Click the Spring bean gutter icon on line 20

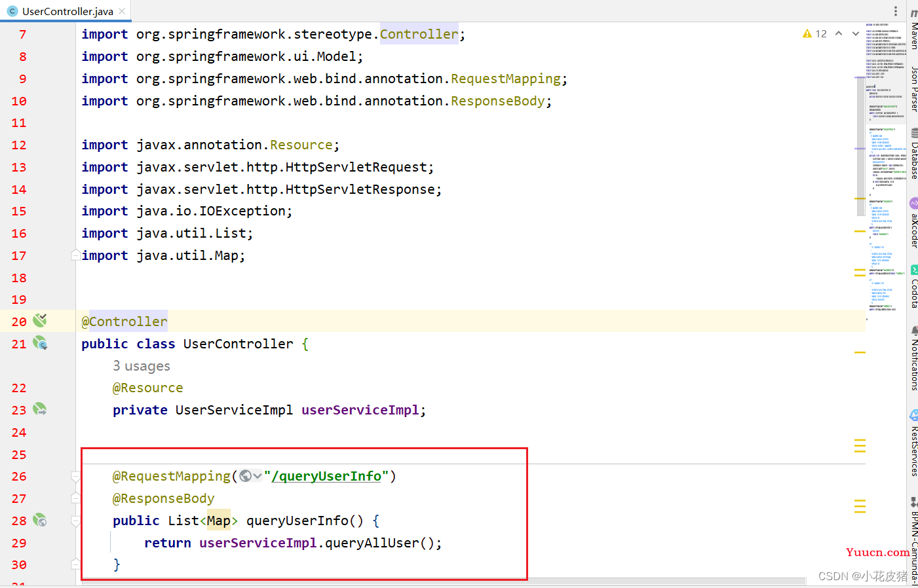(40, 320)
